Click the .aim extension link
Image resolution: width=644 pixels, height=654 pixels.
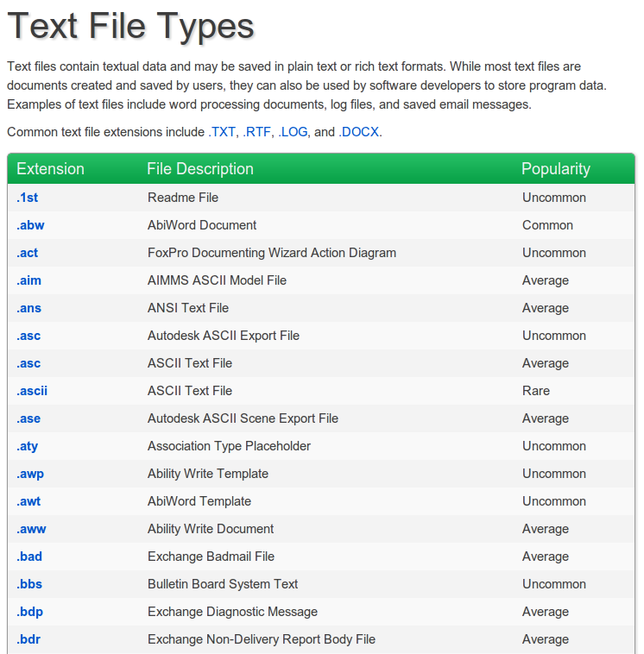tap(28, 280)
